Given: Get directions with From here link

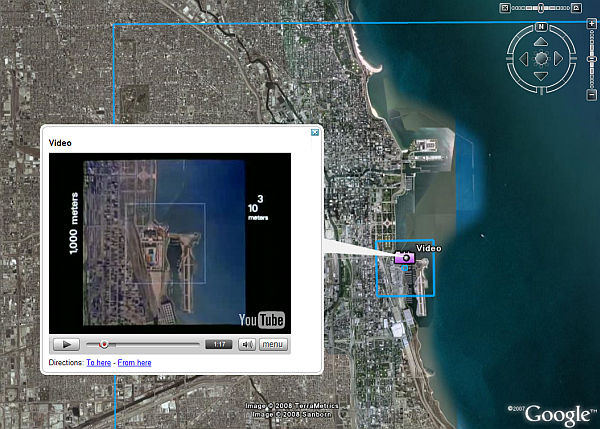Looking at the screenshot, I should click(x=134, y=362).
